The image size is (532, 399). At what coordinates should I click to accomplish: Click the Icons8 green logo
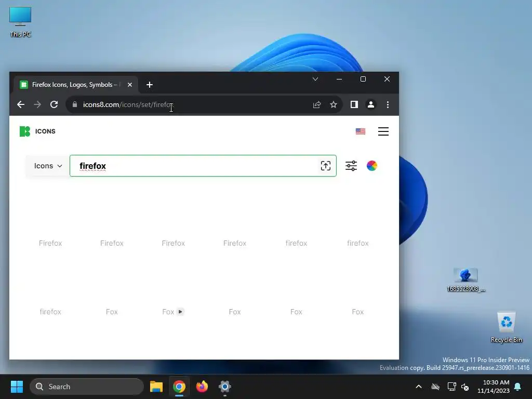tap(25, 131)
